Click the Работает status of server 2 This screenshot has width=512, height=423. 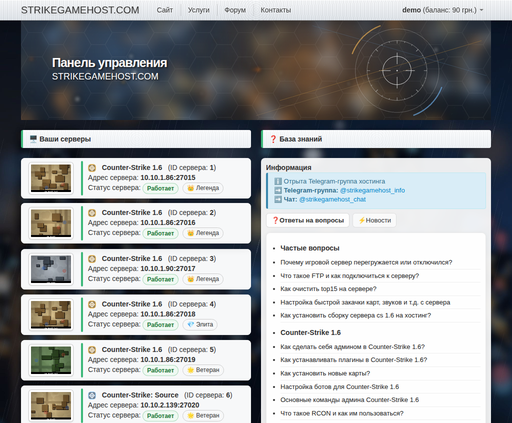(160, 233)
